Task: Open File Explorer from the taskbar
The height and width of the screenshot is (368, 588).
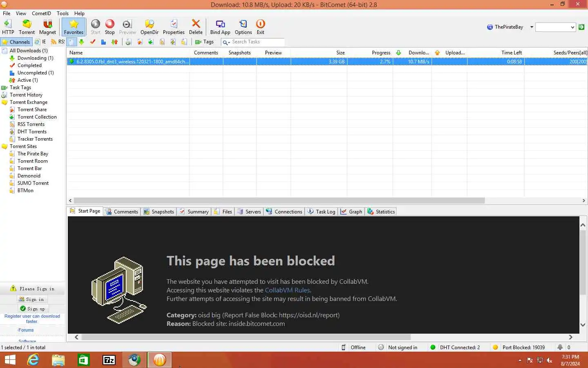Action: 58,360
